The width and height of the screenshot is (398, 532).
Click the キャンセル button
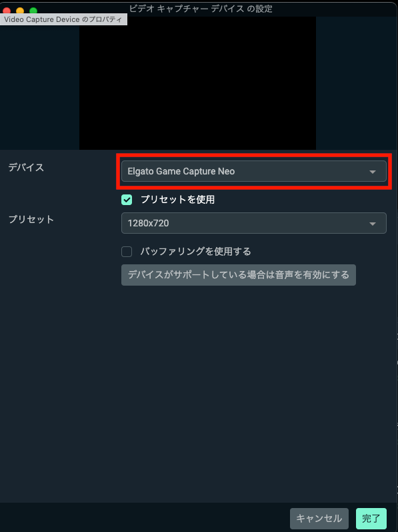pyautogui.click(x=319, y=519)
